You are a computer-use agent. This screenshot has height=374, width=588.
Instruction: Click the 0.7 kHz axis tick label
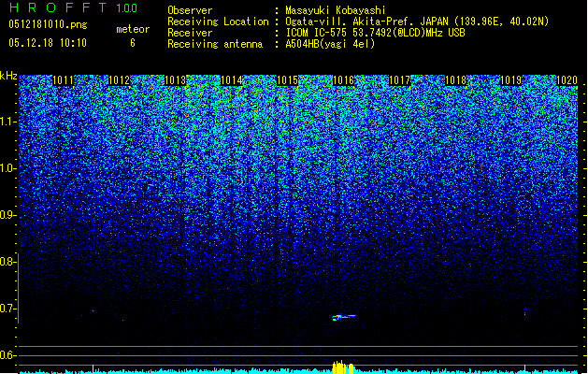[x=8, y=309]
